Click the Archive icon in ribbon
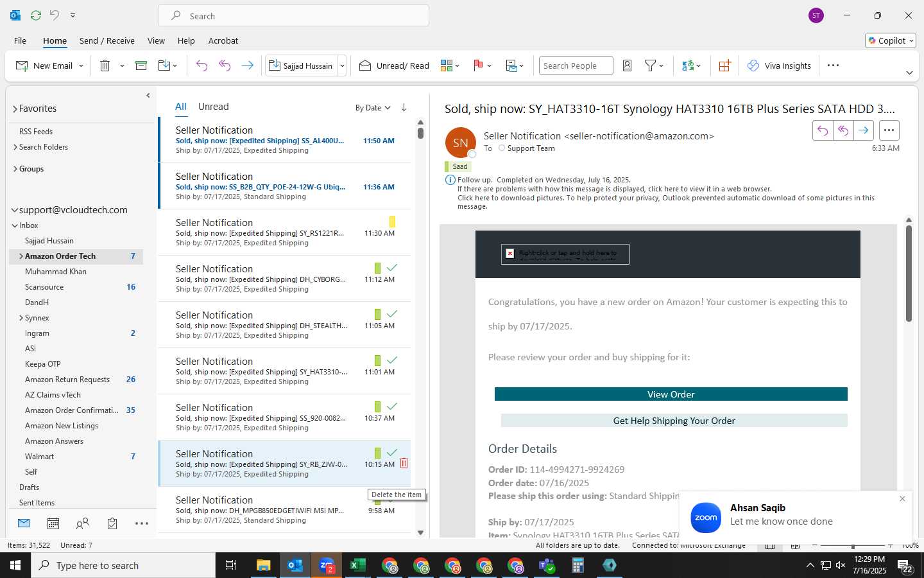The image size is (924, 578). coord(141,66)
